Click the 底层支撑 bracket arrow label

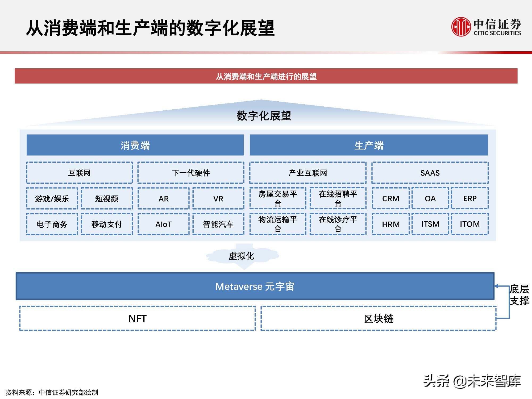[519, 295]
